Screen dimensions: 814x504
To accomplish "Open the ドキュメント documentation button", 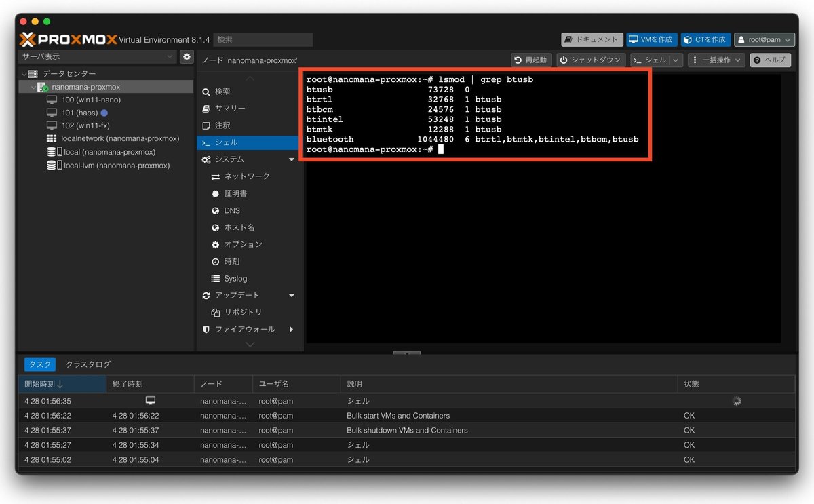I will point(592,39).
